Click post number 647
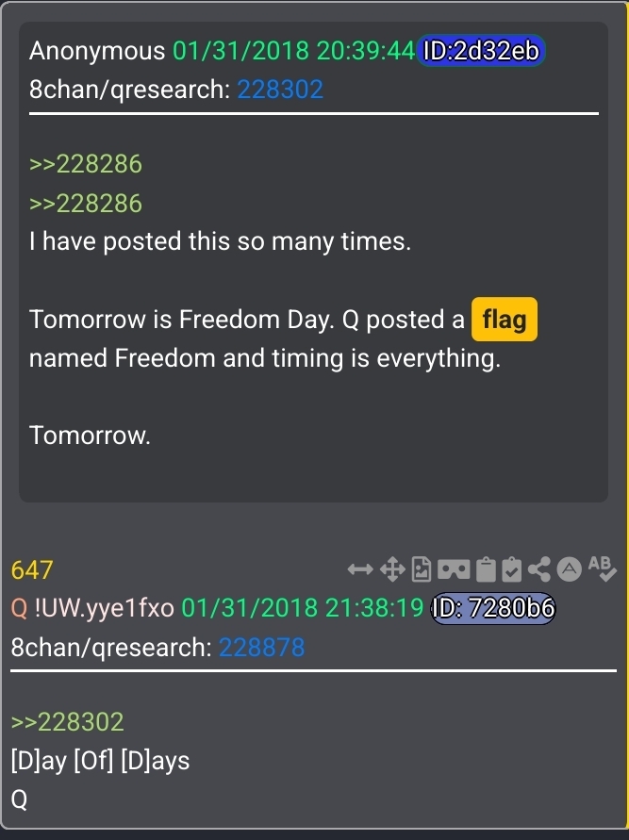Viewport: 629px width, 840px height. (x=32, y=569)
